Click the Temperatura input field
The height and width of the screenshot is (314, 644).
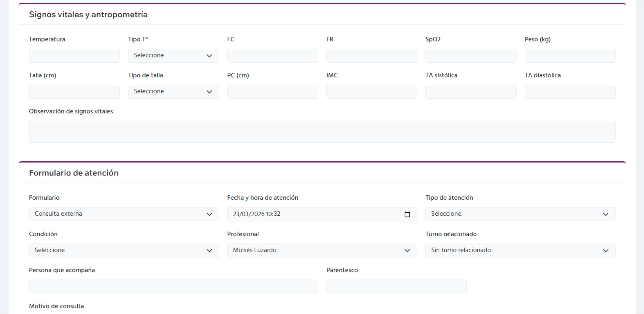coord(74,55)
